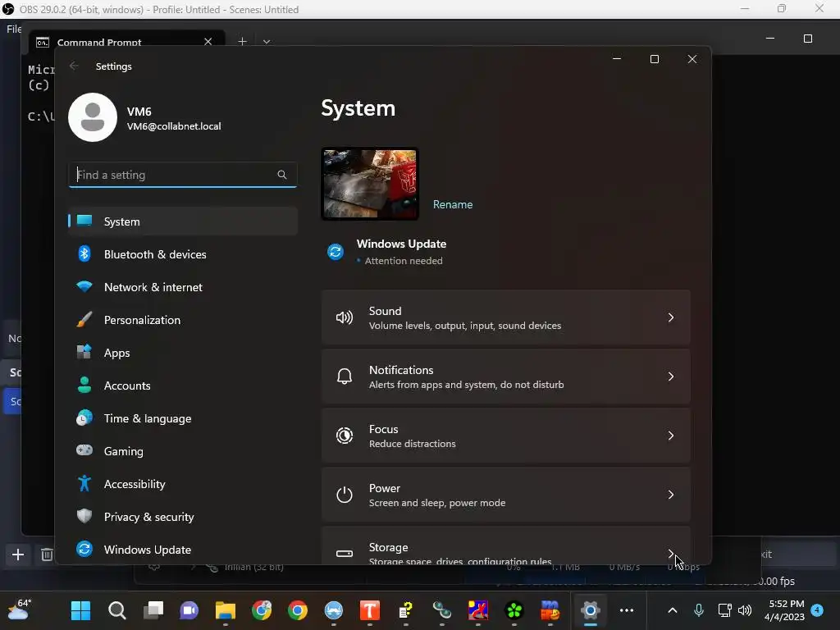Open the Settings gear on the taskbar
This screenshot has width=840, height=630.
590,610
